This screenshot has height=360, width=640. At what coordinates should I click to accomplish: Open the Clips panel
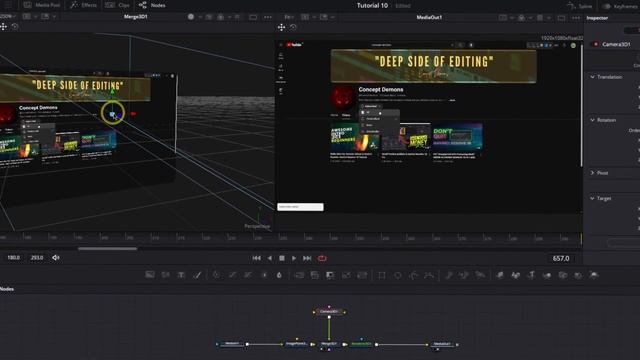tap(117, 5)
